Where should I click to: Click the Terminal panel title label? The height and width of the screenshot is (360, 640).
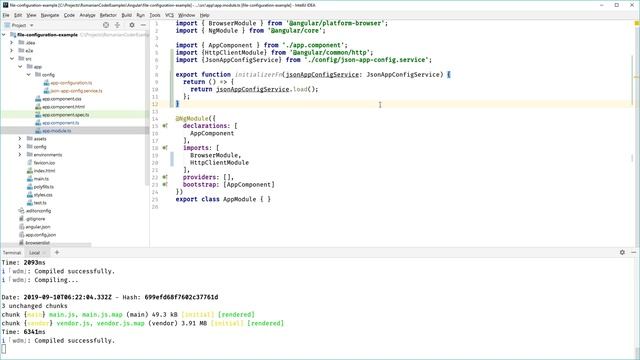[x=12, y=253]
